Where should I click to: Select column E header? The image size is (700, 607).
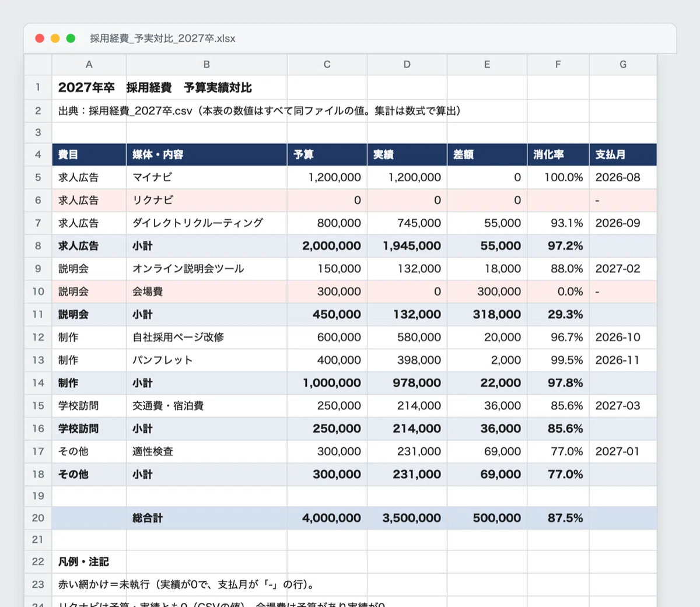(x=487, y=65)
